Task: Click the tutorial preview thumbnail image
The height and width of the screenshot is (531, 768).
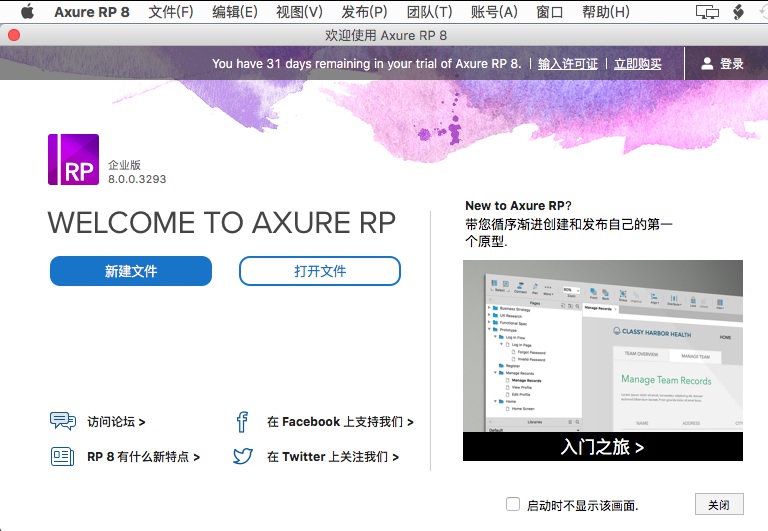Action: pyautogui.click(x=602, y=346)
